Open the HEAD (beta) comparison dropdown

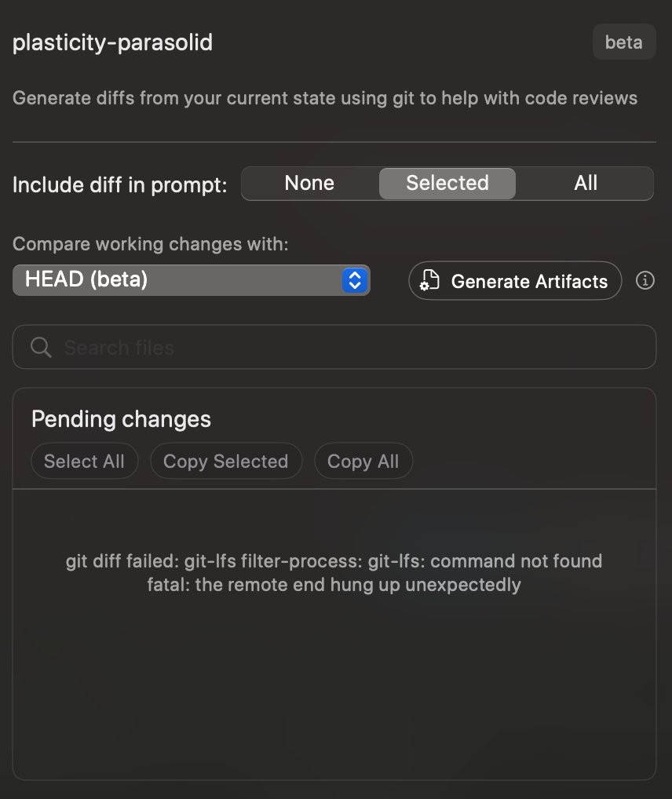[x=192, y=279]
